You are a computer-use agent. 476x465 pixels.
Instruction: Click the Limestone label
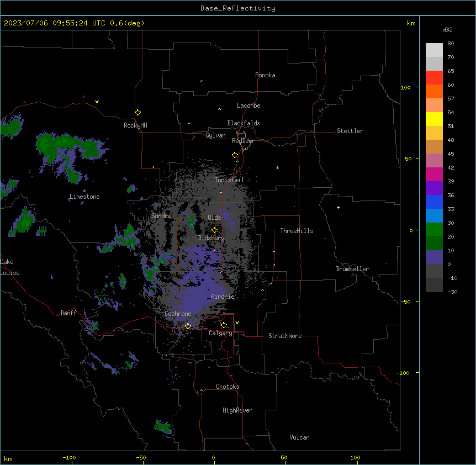(x=84, y=197)
